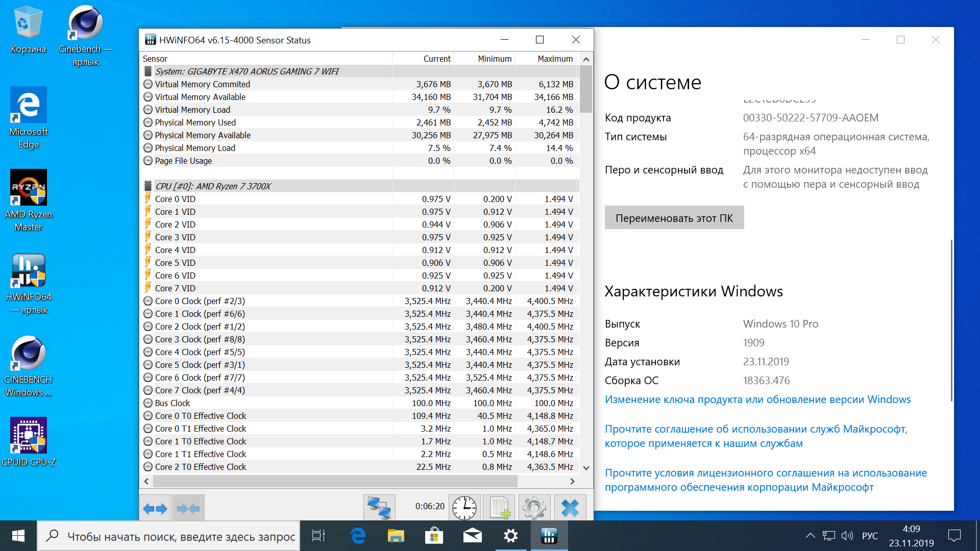Open the Microsoft Store taskbar icon
The height and width of the screenshot is (551, 980).
pos(434,536)
